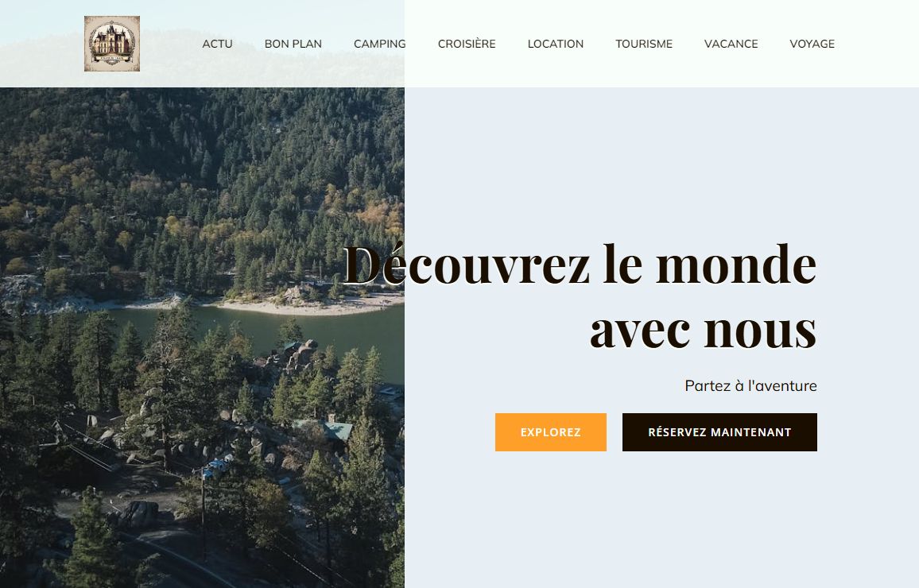Click the green-roofed cabin in the photo

[x=332, y=431]
